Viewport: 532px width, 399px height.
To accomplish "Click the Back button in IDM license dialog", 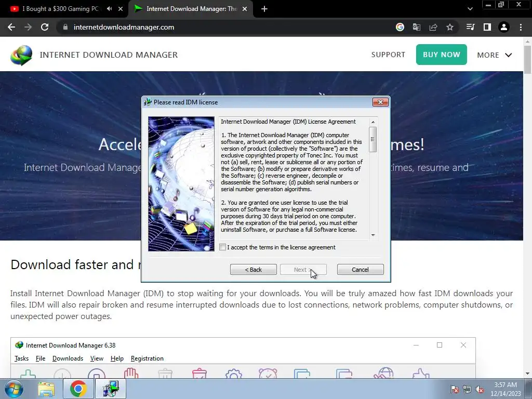I will tap(254, 270).
